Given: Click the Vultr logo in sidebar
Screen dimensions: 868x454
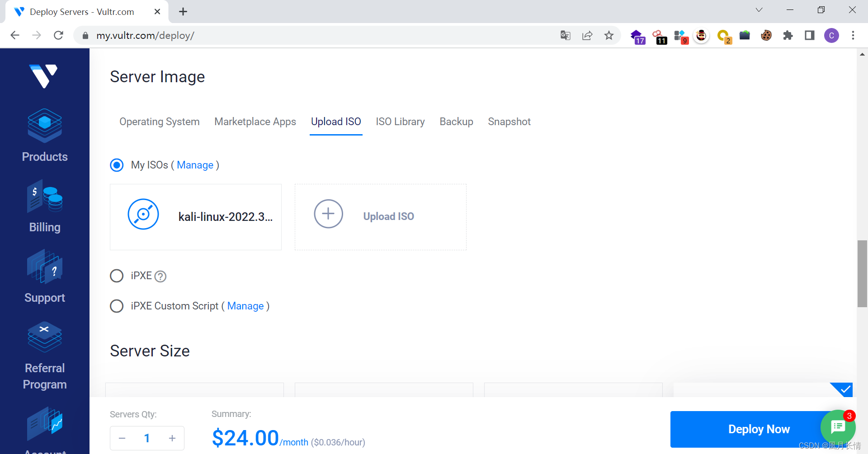Looking at the screenshot, I should click(43, 76).
